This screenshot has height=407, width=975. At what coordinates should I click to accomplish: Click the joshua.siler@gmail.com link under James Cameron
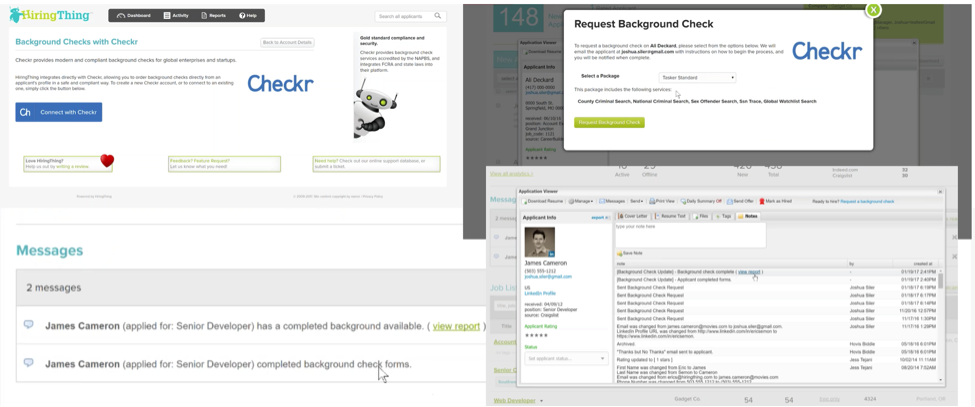[x=548, y=277]
